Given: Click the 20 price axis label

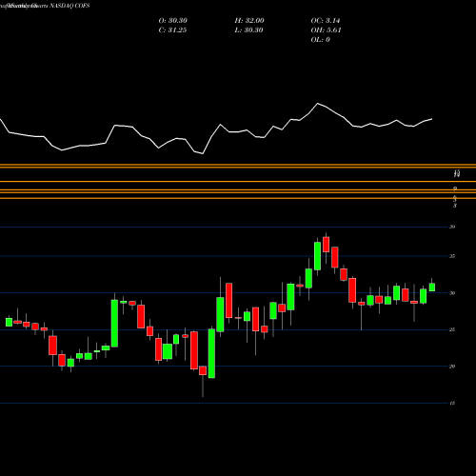Looking at the screenshot, I should tap(452, 367).
